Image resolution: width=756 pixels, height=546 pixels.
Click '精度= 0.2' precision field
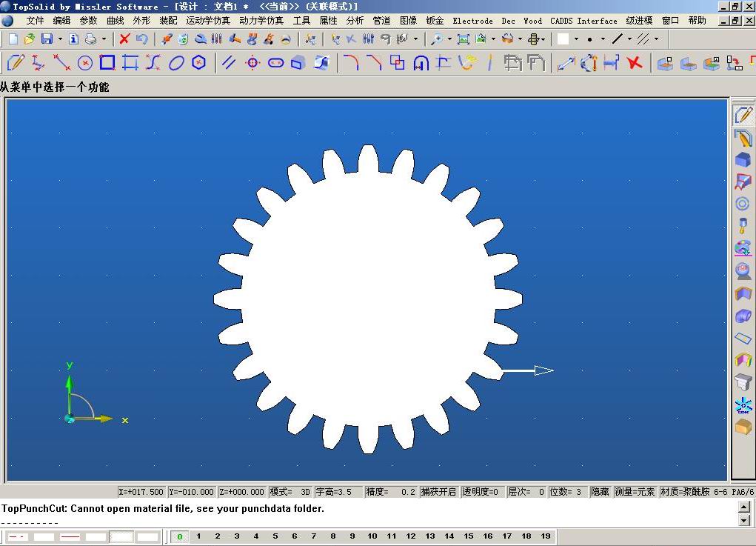tap(390, 491)
